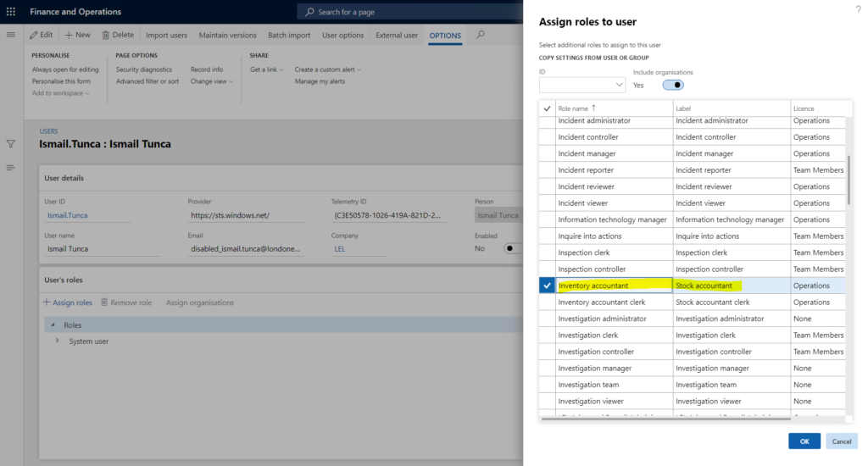
Task: Click the New plus button
Action: (x=77, y=35)
